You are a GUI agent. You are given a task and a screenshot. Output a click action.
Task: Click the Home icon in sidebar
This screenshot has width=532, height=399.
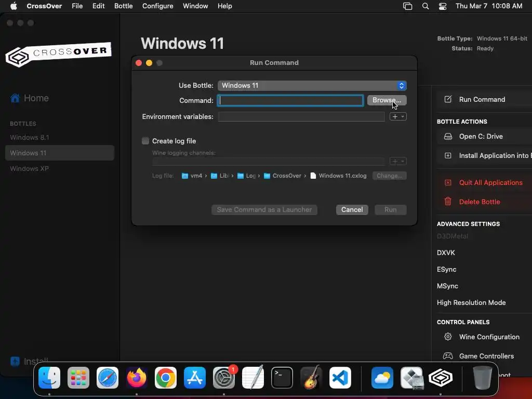pyautogui.click(x=15, y=98)
